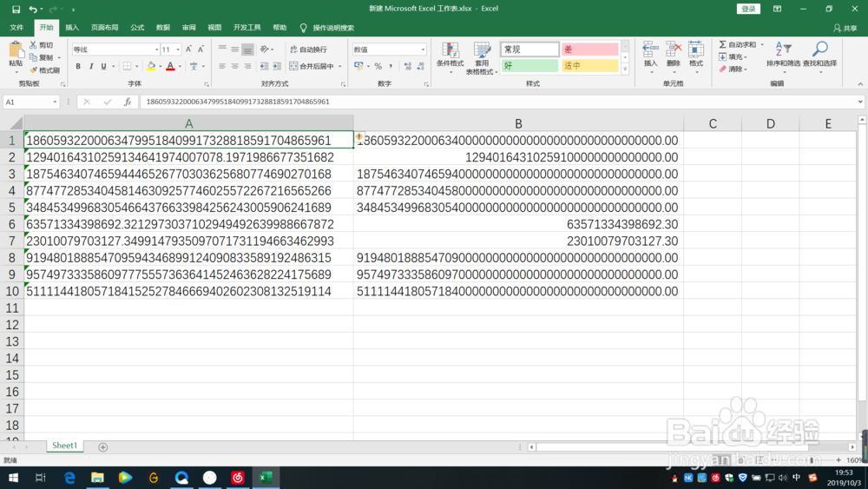Image resolution: width=868 pixels, height=489 pixels.
Task: Click the percent style icon
Action: coord(378,67)
